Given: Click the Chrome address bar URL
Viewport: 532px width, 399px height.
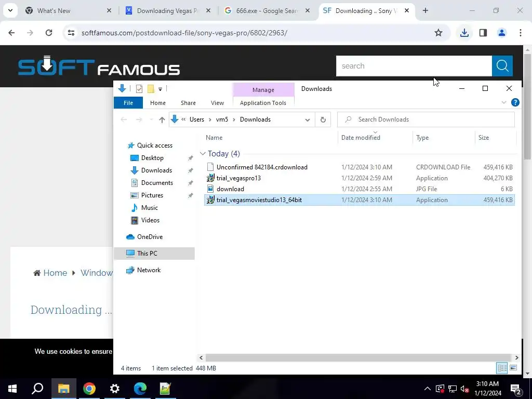Looking at the screenshot, I should (184, 33).
